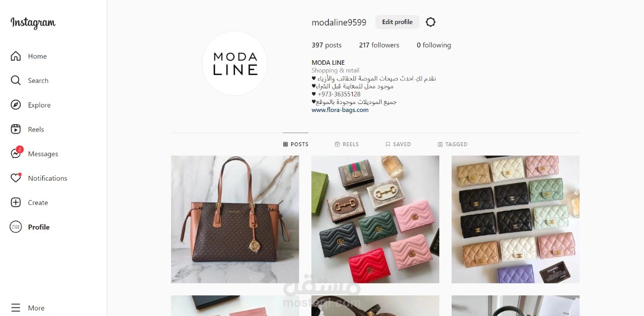
Task: Go to Home via house icon
Action: tap(16, 56)
